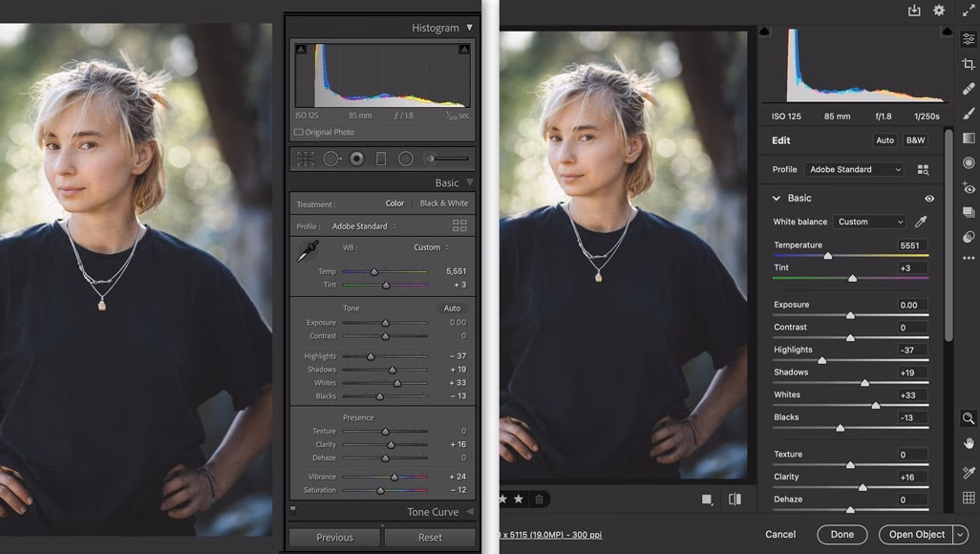This screenshot has height=554, width=980.
Task: Click the Reset button
Action: point(429,537)
